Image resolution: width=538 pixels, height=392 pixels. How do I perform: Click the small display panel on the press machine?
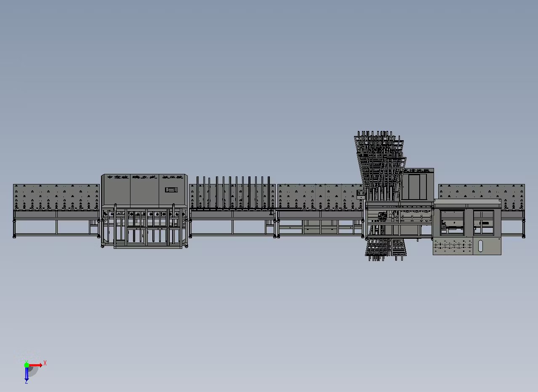[171, 190]
